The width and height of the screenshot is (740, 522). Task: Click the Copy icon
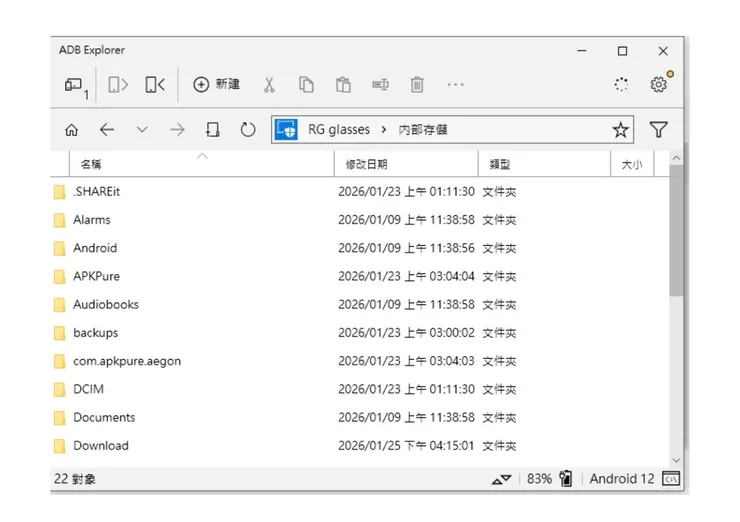306,85
